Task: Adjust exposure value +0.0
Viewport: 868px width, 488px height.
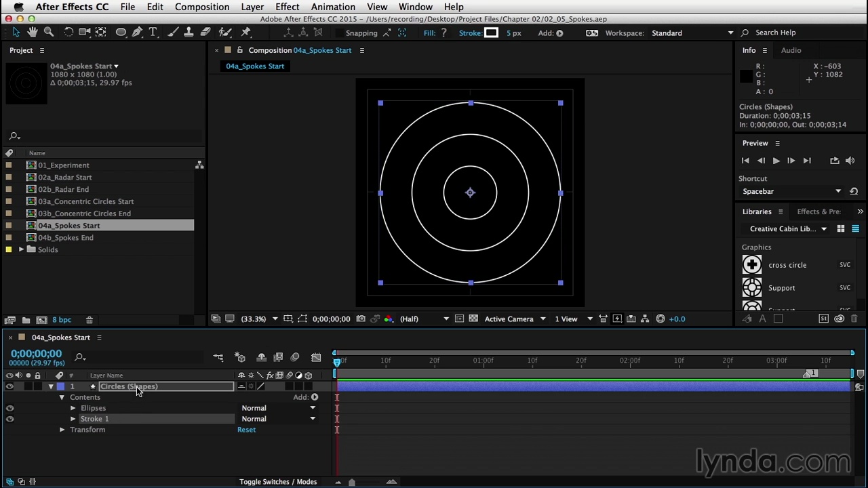Action: click(x=677, y=319)
